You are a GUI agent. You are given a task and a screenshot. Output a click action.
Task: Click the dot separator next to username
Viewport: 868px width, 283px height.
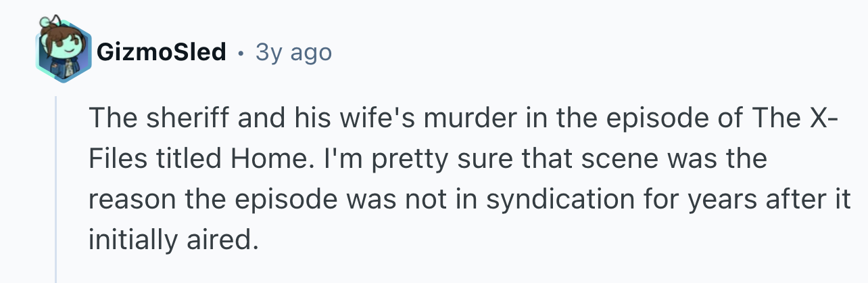click(x=241, y=53)
